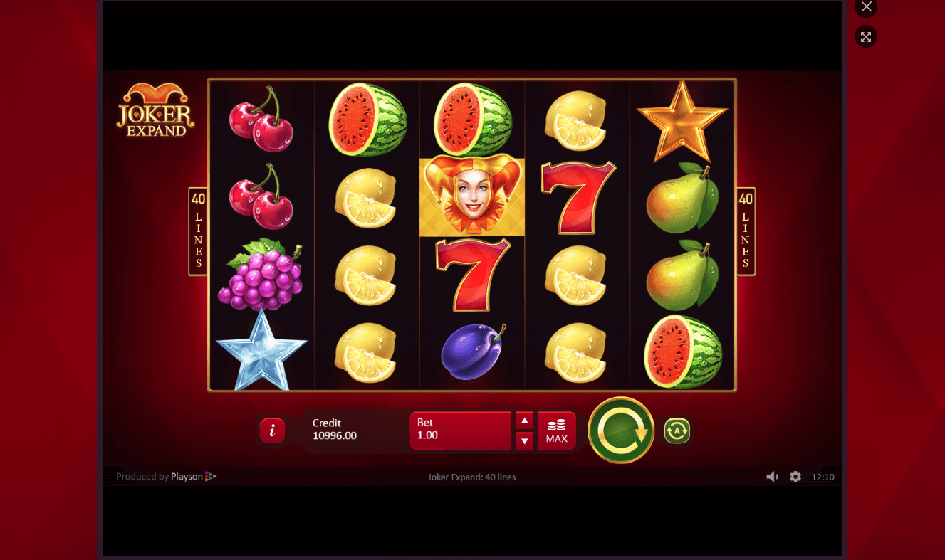Click the golden star symbol
The image size is (945, 560).
click(x=682, y=121)
